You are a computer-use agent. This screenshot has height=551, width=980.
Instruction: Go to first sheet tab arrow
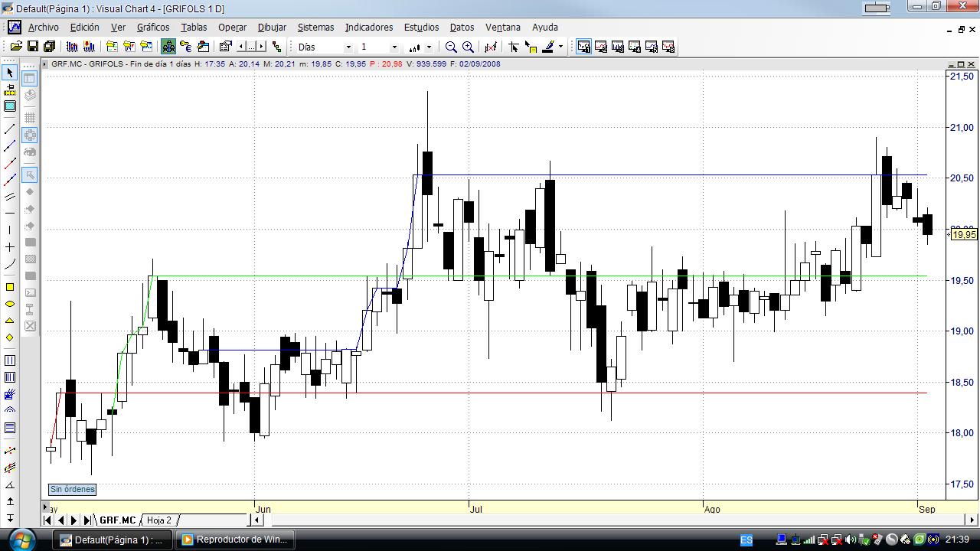(47, 520)
